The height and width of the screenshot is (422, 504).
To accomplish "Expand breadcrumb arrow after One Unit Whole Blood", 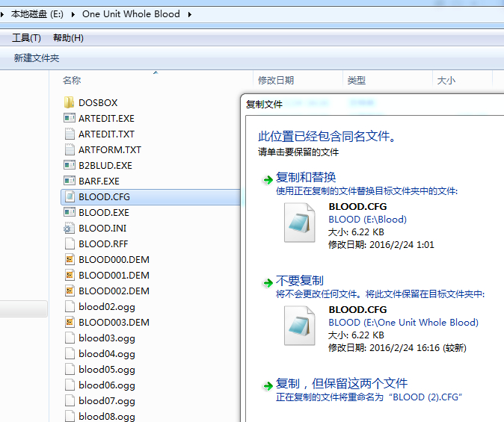I will pos(190,14).
